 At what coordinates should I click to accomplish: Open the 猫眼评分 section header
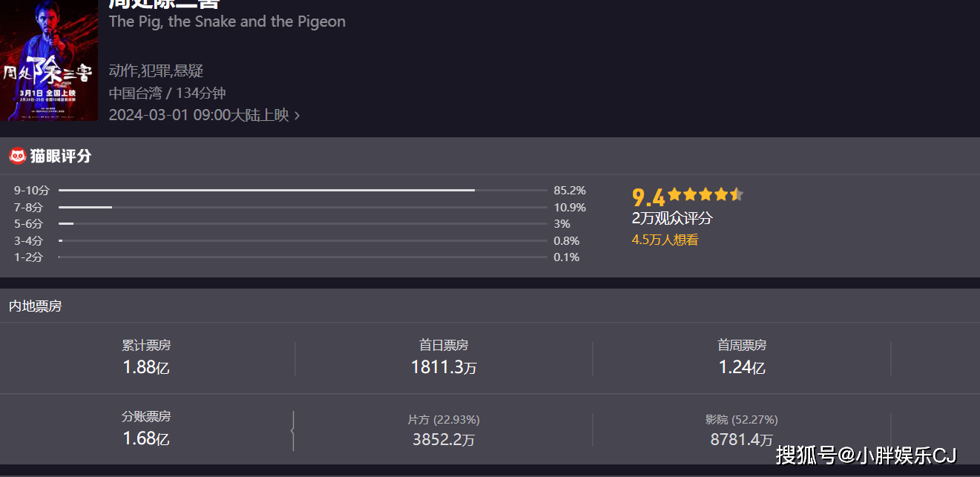pyautogui.click(x=60, y=156)
